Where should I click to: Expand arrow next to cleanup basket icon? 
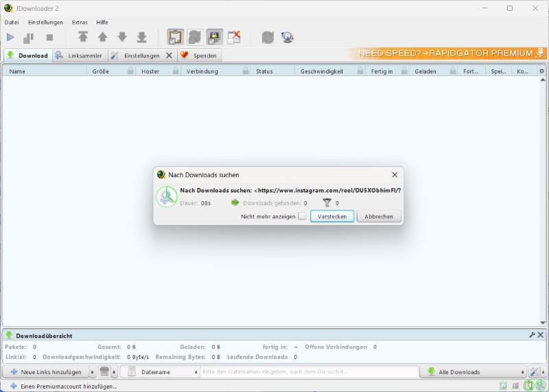[114, 371]
